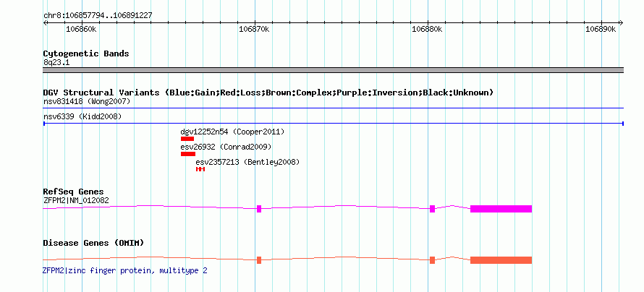The height and width of the screenshot is (292, 644).
Task: Open the esv2357213 (Bentley2008) variant label
Action: pos(247,162)
